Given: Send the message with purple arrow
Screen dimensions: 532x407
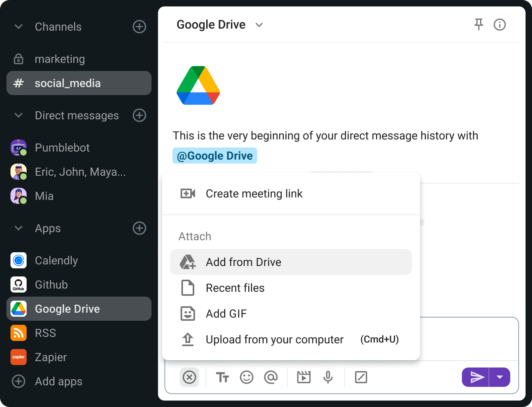Looking at the screenshot, I should click(x=476, y=377).
